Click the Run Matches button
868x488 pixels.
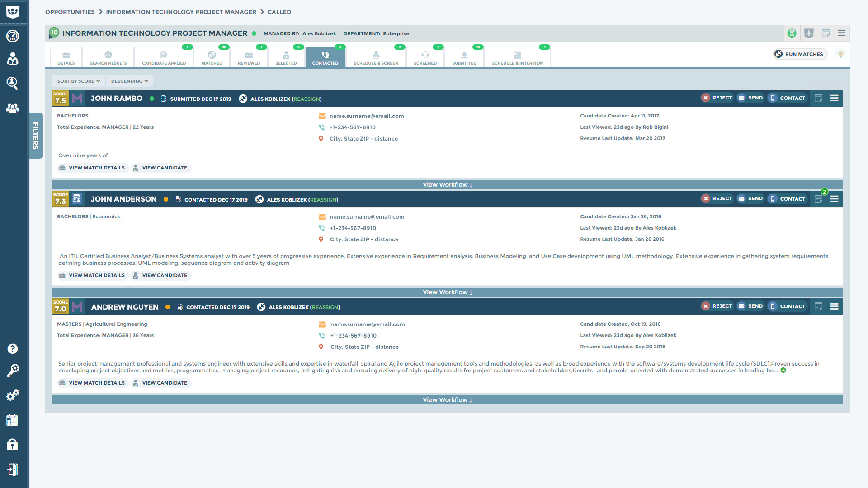point(799,54)
